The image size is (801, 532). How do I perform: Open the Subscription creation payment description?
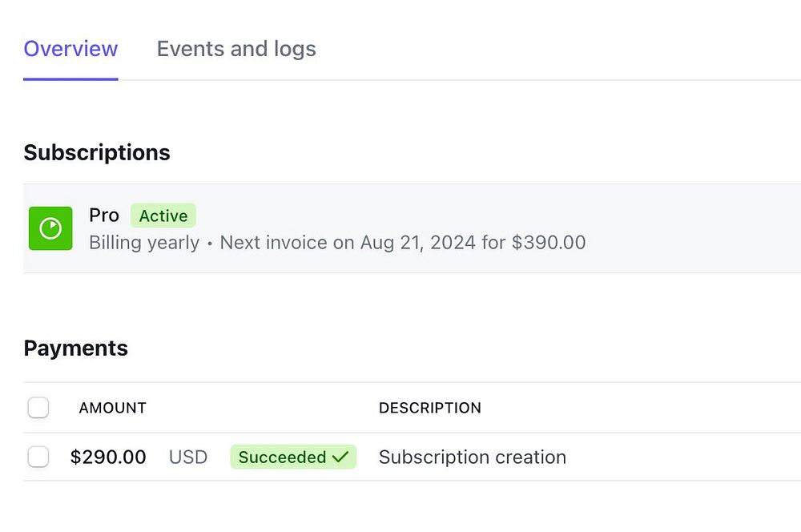point(473,457)
